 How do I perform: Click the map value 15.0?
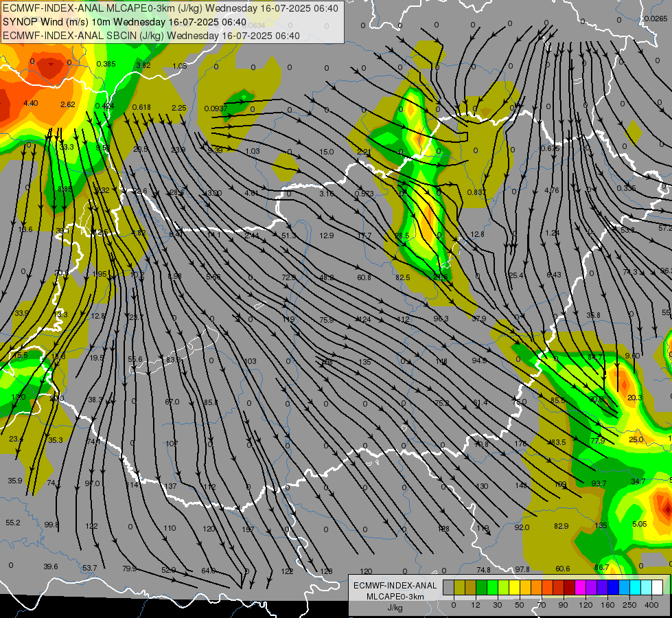(x=326, y=152)
